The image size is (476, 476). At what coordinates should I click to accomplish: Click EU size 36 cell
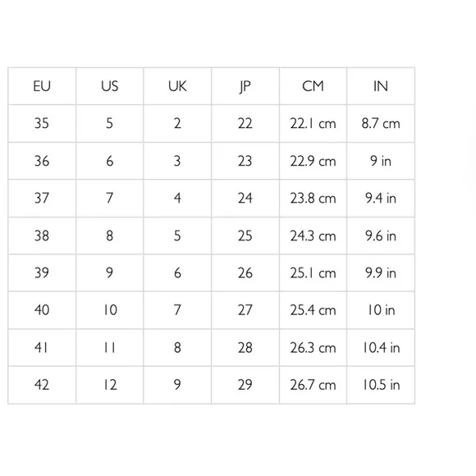coord(42,161)
